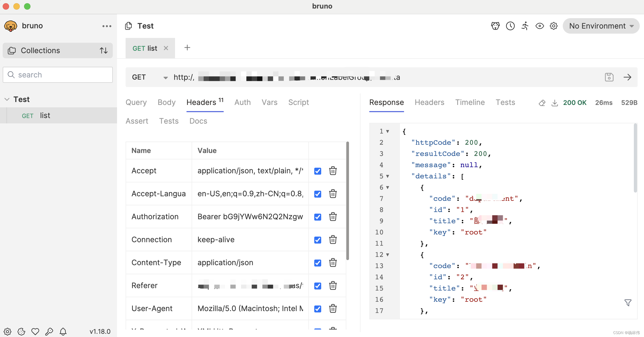Clear the response with eraser icon
The height and width of the screenshot is (337, 644).
(x=542, y=103)
